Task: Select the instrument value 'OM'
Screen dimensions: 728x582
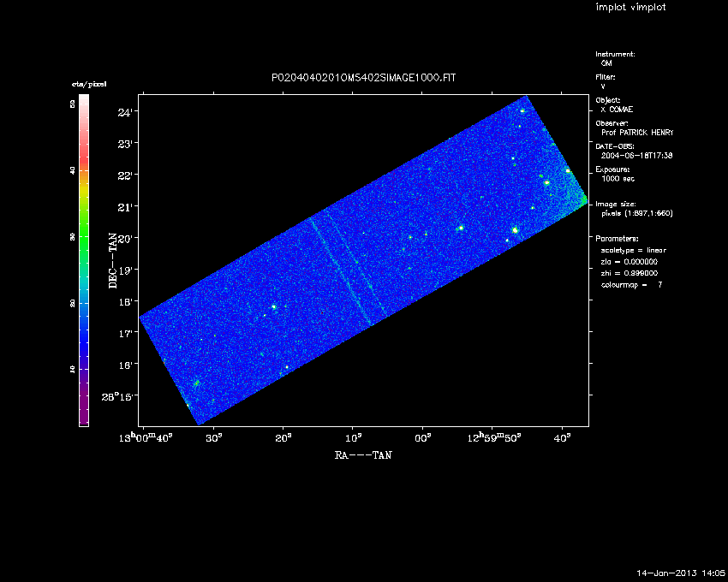Action: click(606, 63)
